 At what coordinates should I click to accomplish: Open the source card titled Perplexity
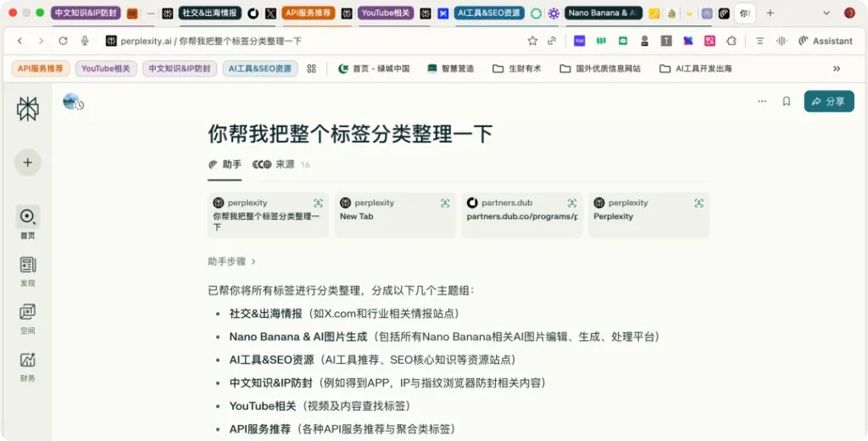pos(648,215)
